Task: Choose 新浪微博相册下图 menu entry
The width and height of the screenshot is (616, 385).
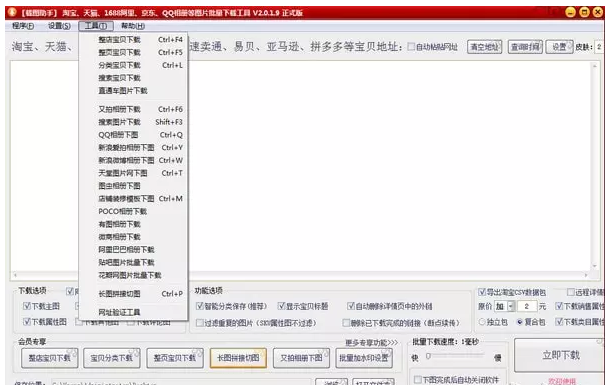Action: pyautogui.click(x=133, y=160)
